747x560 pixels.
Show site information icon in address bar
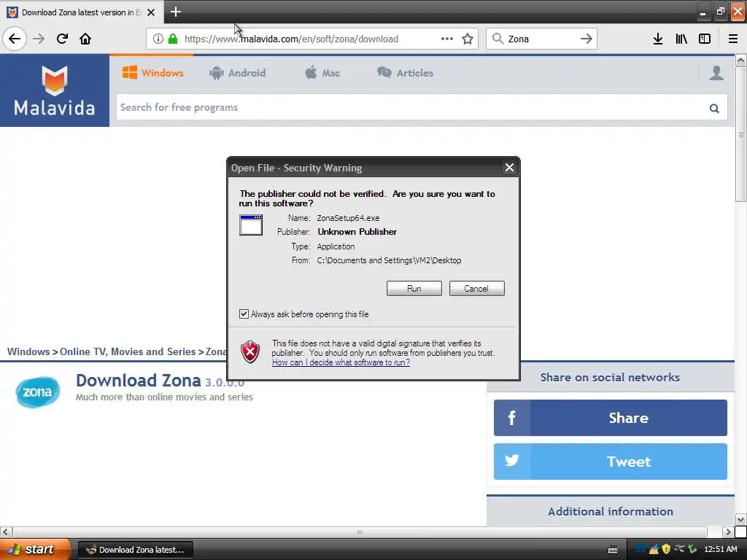[x=158, y=39]
